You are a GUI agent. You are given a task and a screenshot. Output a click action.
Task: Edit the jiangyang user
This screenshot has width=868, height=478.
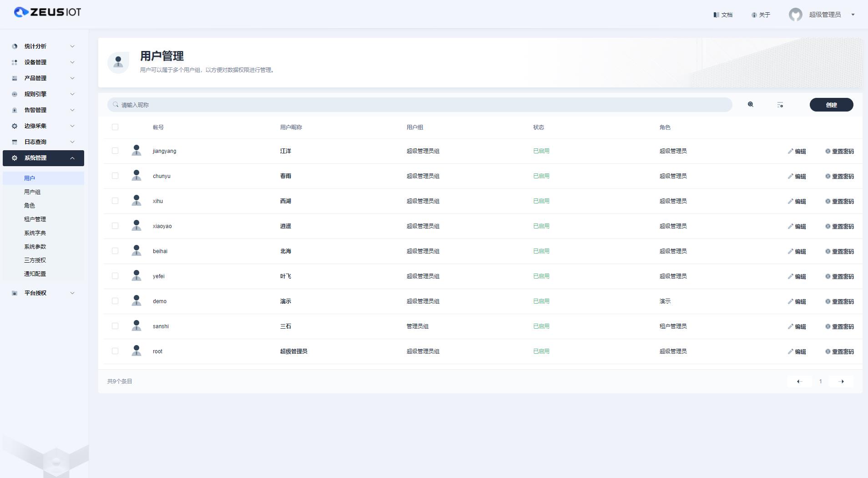coord(797,152)
